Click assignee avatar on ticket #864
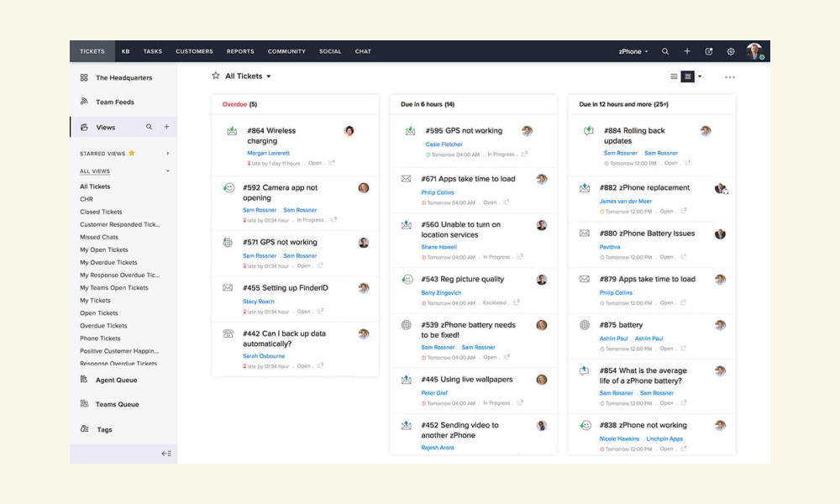This screenshot has width=840, height=504. coord(349,131)
